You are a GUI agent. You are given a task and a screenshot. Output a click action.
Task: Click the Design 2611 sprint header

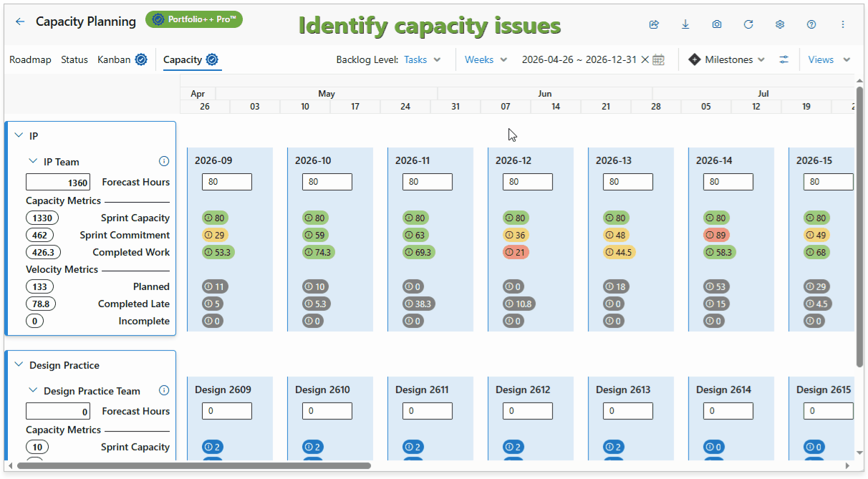tap(422, 390)
